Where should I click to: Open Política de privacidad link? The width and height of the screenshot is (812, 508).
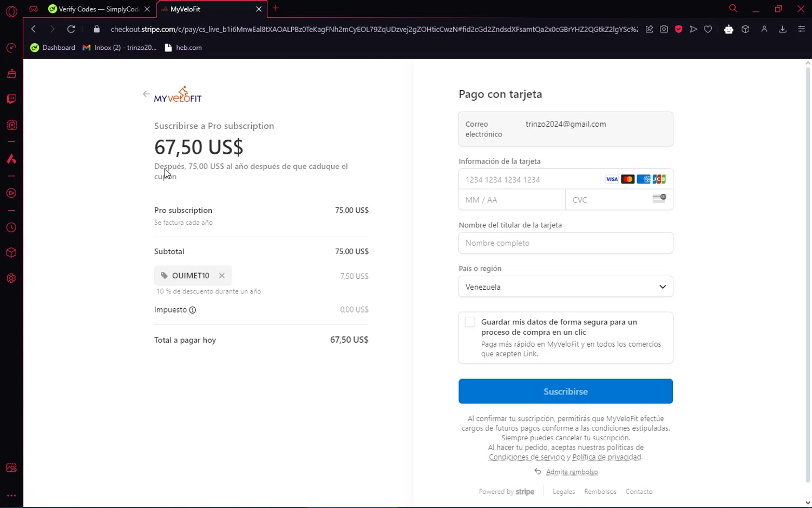pos(607,457)
